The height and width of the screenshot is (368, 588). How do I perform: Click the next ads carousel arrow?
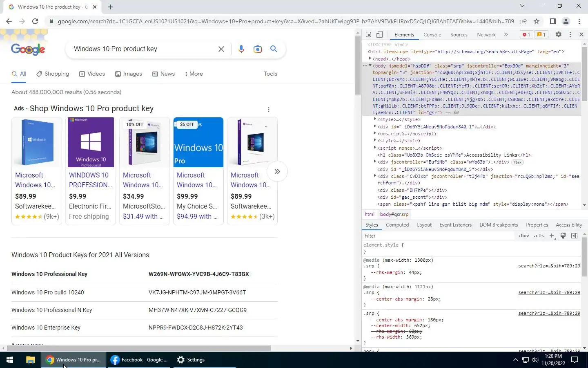[277, 171]
